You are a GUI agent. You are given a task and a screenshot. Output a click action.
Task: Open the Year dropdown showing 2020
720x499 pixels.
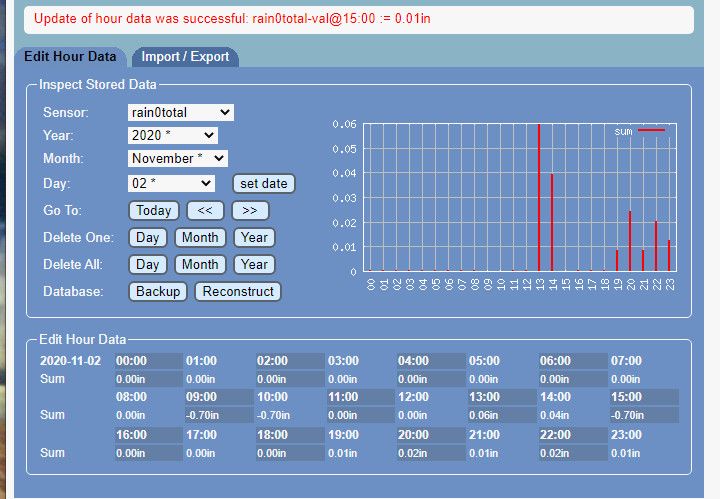tap(173, 135)
